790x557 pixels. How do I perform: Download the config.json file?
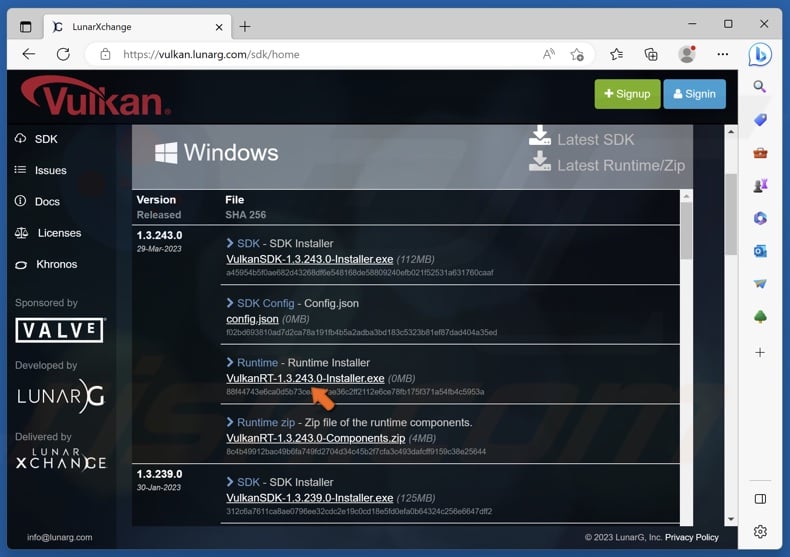tap(252, 319)
